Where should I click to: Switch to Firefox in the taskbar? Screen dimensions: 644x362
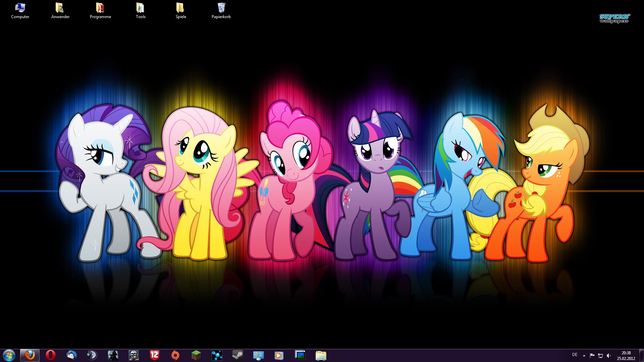(x=30, y=355)
